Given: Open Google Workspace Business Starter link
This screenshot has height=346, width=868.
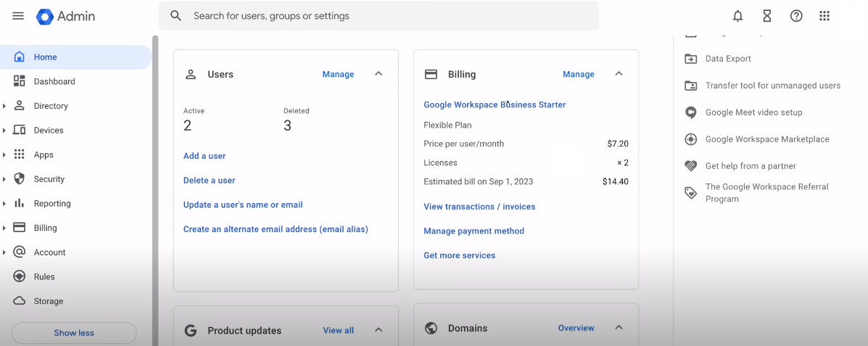Looking at the screenshot, I should [495, 104].
